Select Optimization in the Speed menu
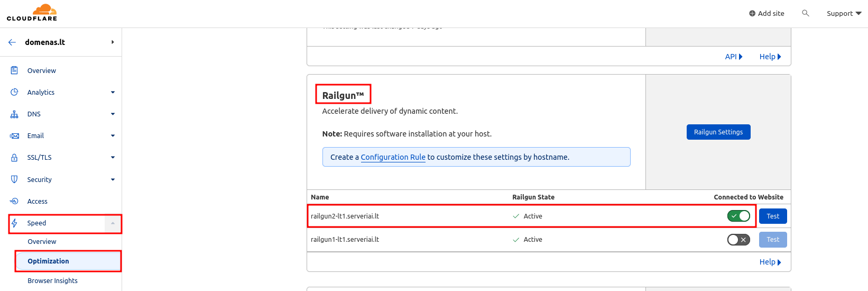The image size is (868, 291). [x=48, y=261]
